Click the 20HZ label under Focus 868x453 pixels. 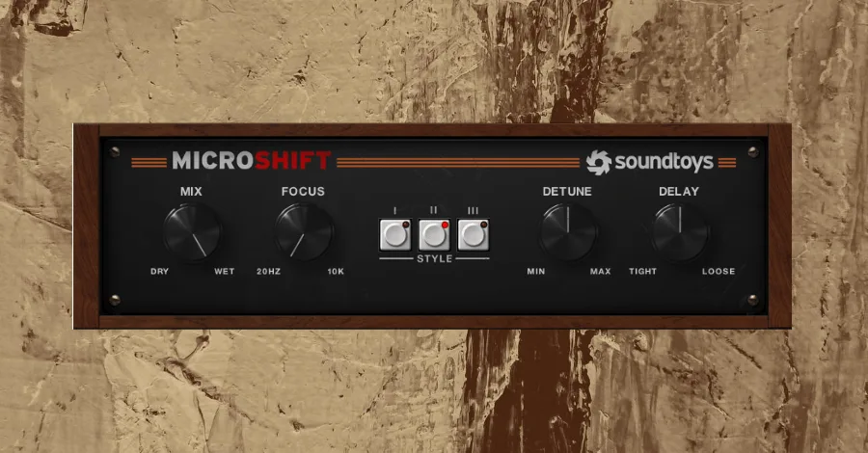268,271
